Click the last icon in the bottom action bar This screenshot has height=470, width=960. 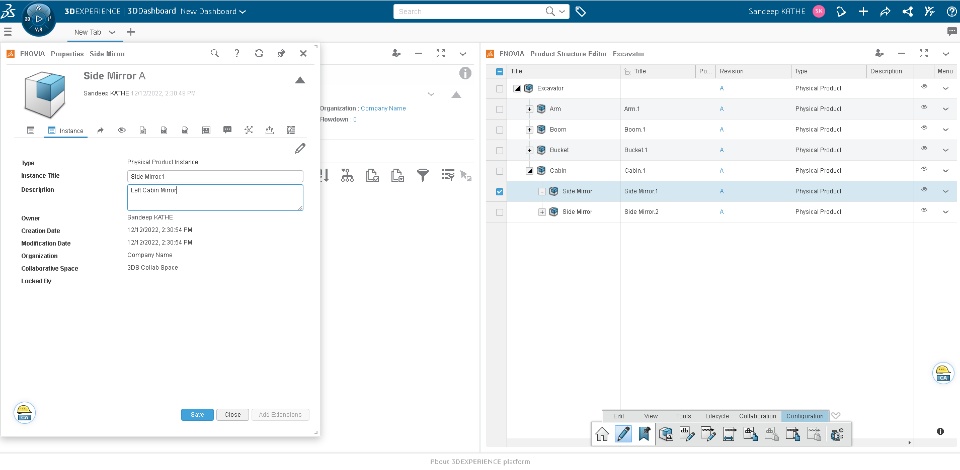[837, 434]
